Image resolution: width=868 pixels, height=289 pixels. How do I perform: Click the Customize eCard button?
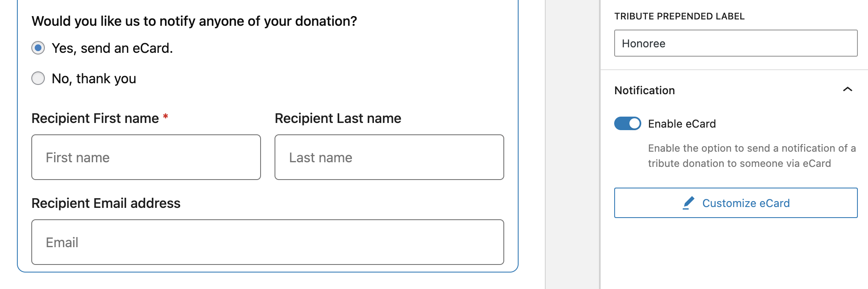point(736,203)
